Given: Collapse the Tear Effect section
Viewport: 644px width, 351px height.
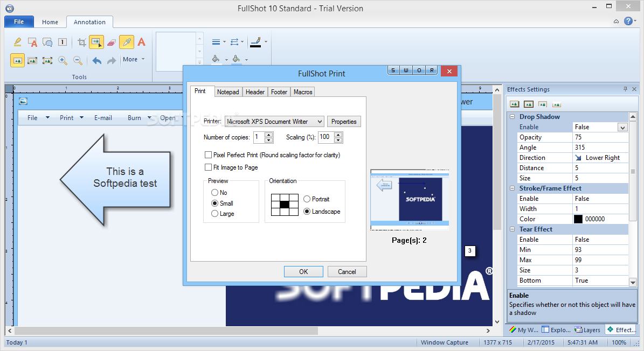Looking at the screenshot, I should tap(512, 229).
